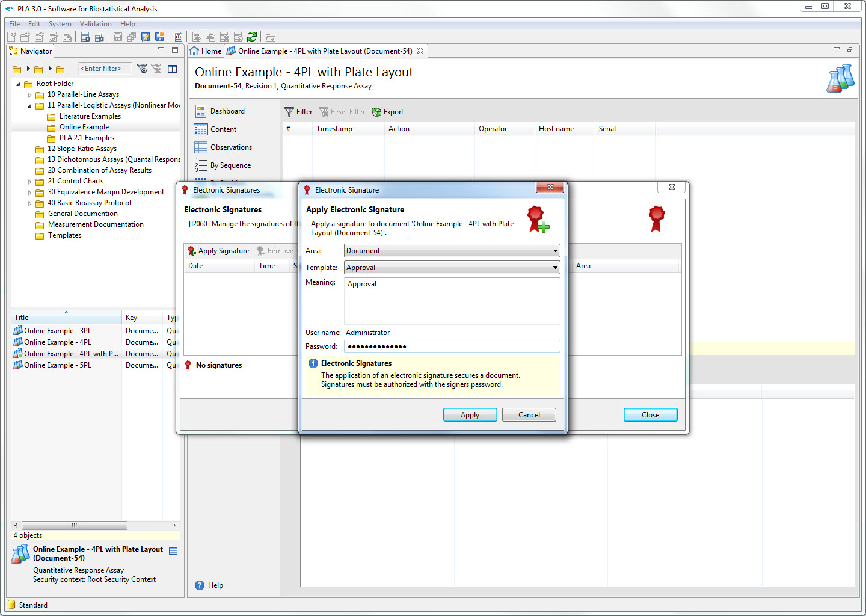Click the Meaning text area
The image size is (866, 616).
tap(452, 301)
